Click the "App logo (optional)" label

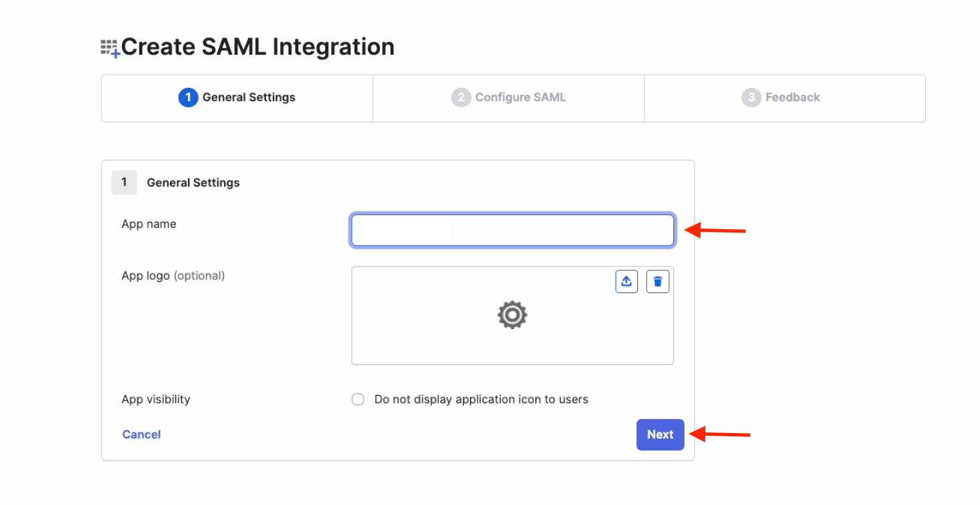[173, 276]
